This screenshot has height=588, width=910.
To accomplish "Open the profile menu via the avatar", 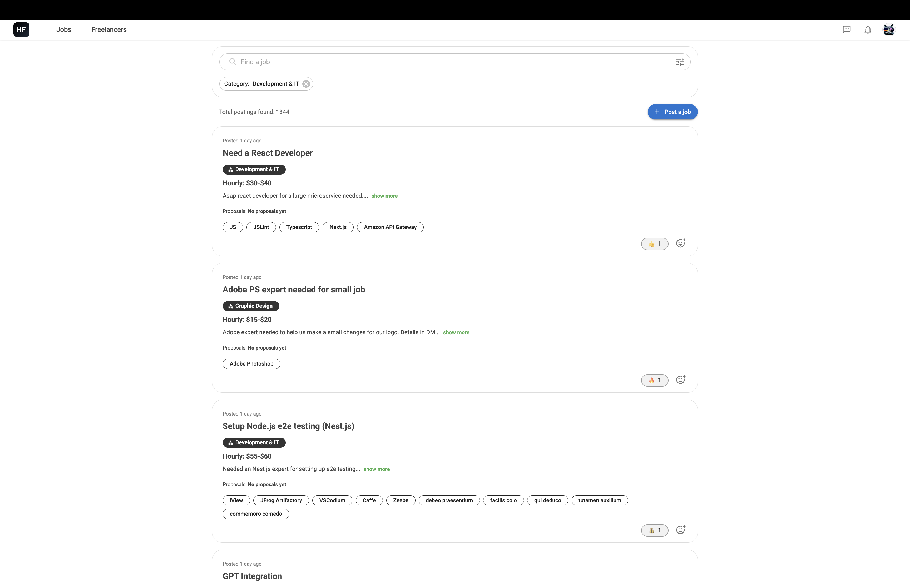I will point(889,29).
